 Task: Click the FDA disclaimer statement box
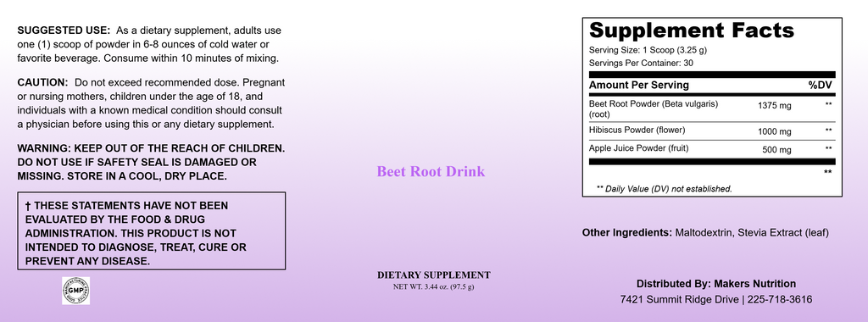pyautogui.click(x=152, y=230)
